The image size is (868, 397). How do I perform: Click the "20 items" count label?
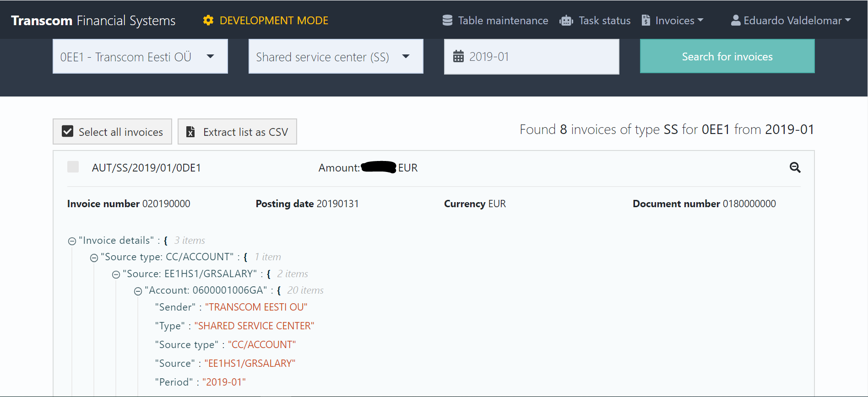coord(305,290)
